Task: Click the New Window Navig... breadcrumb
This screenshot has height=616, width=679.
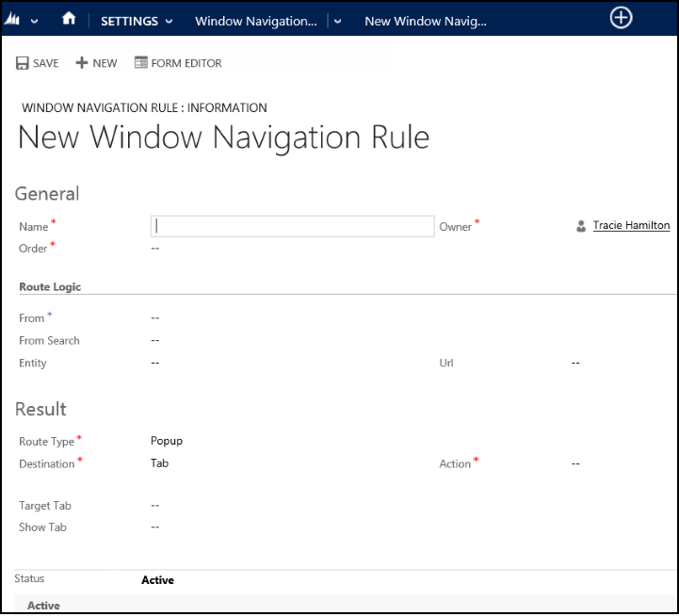Action: 426,22
